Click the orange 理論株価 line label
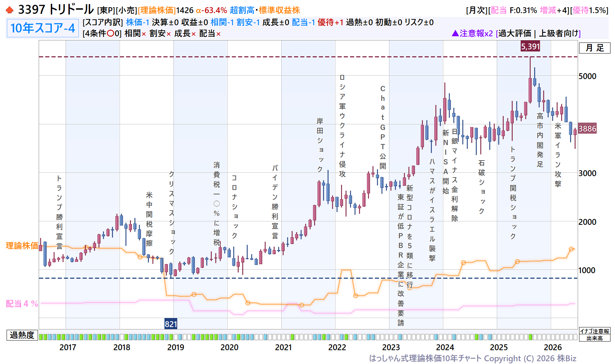 [x=22, y=246]
